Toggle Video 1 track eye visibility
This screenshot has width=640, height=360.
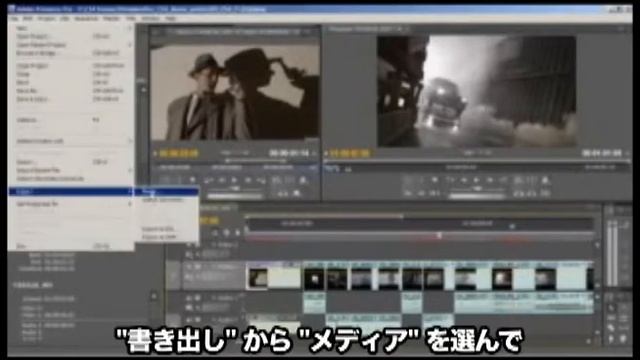(188, 267)
